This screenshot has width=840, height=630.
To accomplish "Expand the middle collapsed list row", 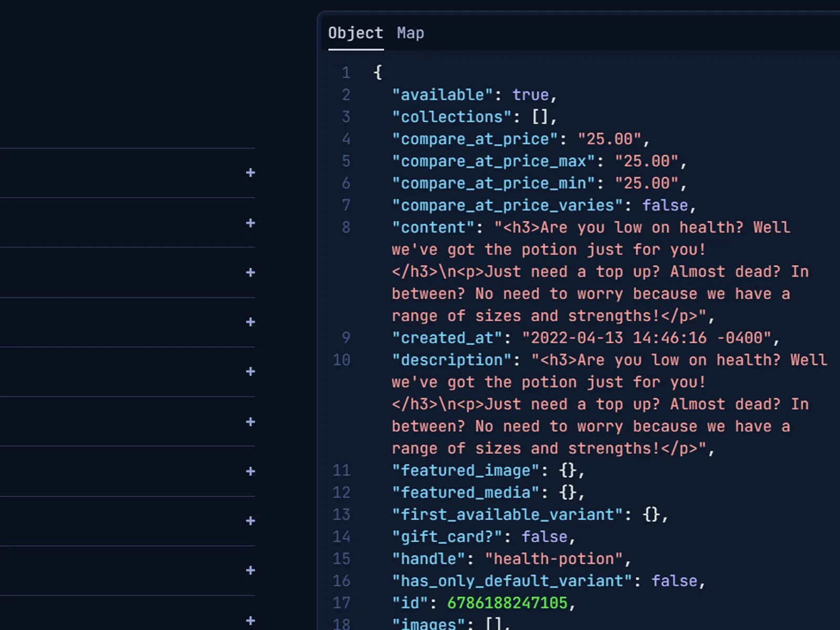I will [251, 422].
